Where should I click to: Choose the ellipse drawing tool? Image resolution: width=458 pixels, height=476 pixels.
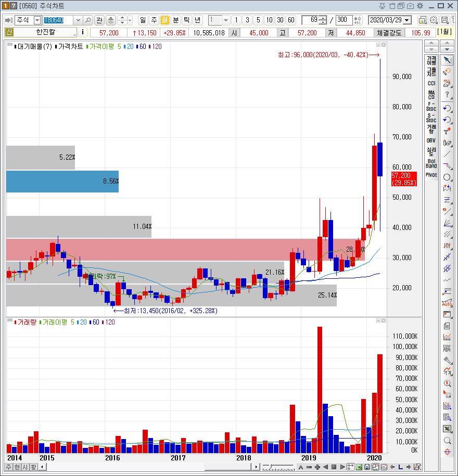447,176
